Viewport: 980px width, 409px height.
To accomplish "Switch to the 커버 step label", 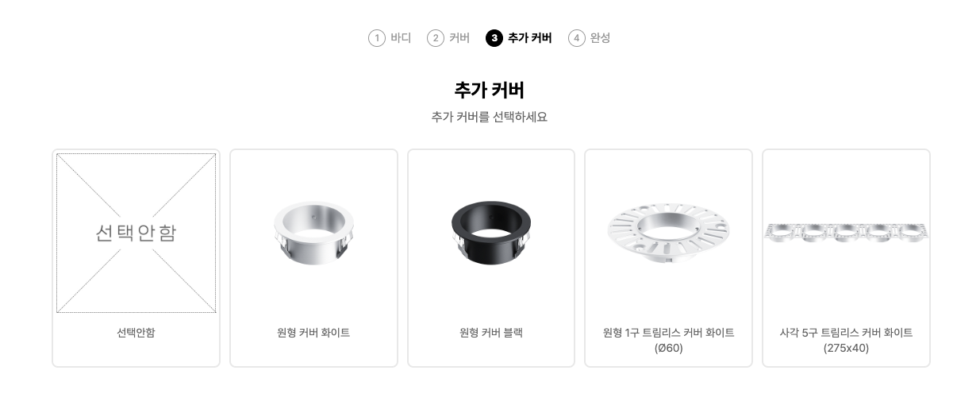I will pyautogui.click(x=459, y=38).
